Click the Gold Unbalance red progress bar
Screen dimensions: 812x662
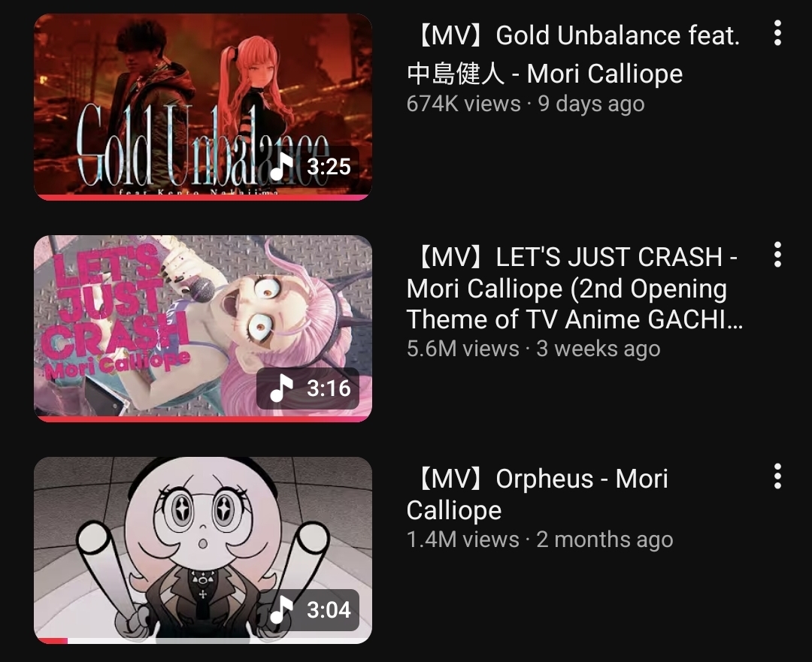(203, 197)
